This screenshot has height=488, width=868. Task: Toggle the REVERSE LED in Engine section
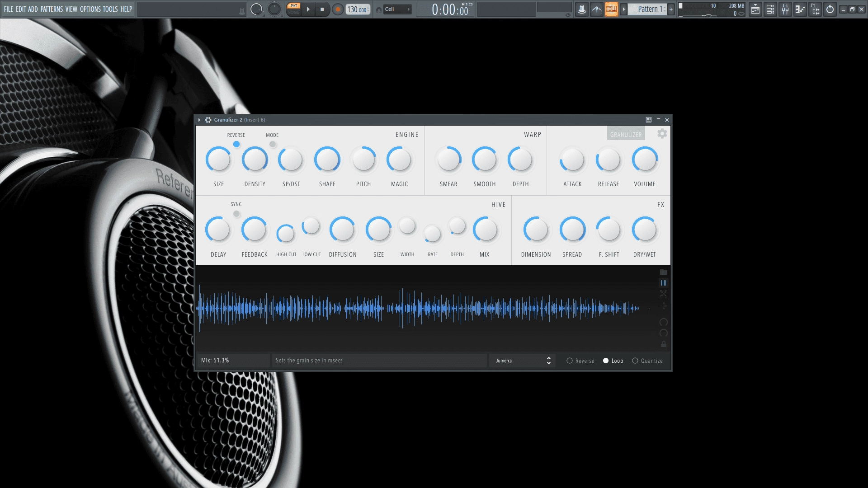(236, 144)
